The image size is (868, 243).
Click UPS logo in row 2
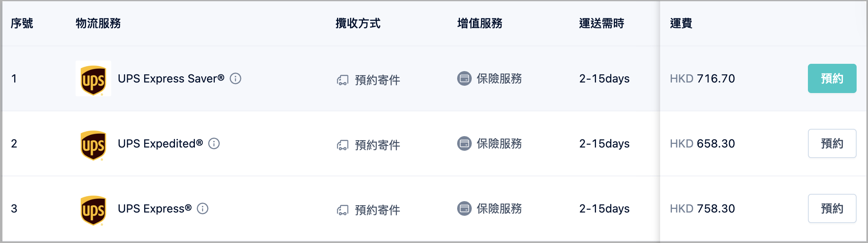pyautogui.click(x=93, y=145)
